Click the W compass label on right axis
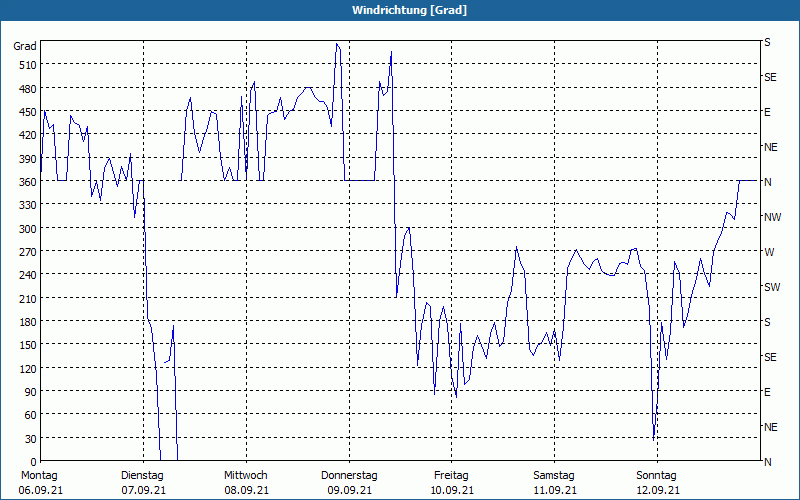The width and height of the screenshot is (800, 500). [x=769, y=252]
